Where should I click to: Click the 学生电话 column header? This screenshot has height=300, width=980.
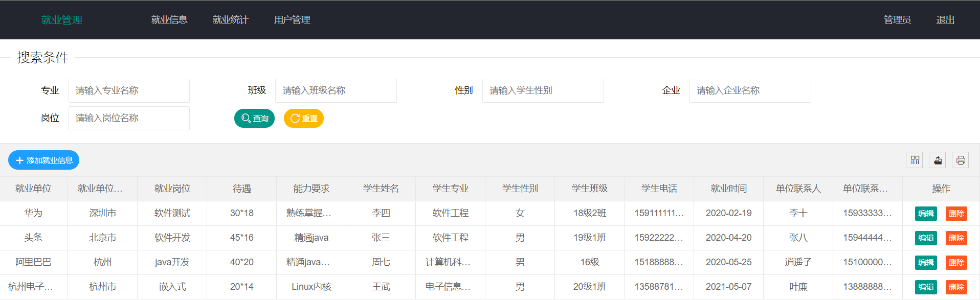click(659, 189)
